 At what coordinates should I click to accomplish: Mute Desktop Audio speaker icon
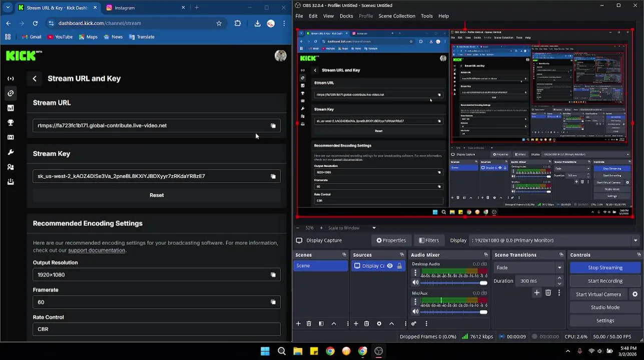tap(415, 282)
